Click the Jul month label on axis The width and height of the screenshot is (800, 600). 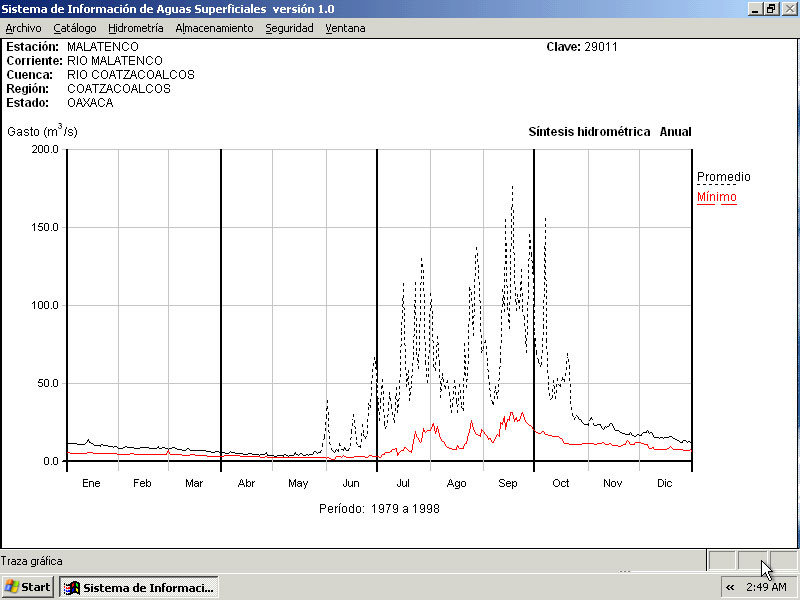pyautogui.click(x=403, y=483)
